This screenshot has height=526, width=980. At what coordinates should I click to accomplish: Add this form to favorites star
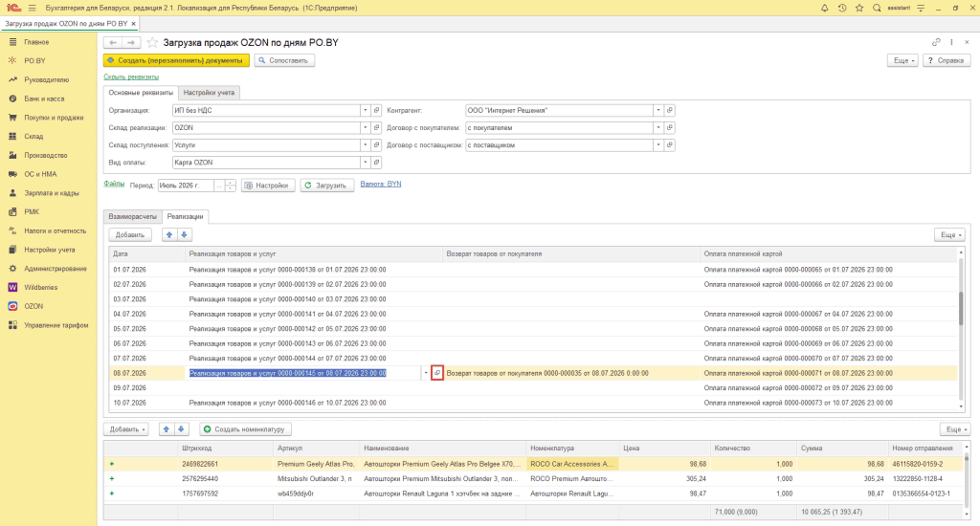click(x=152, y=42)
